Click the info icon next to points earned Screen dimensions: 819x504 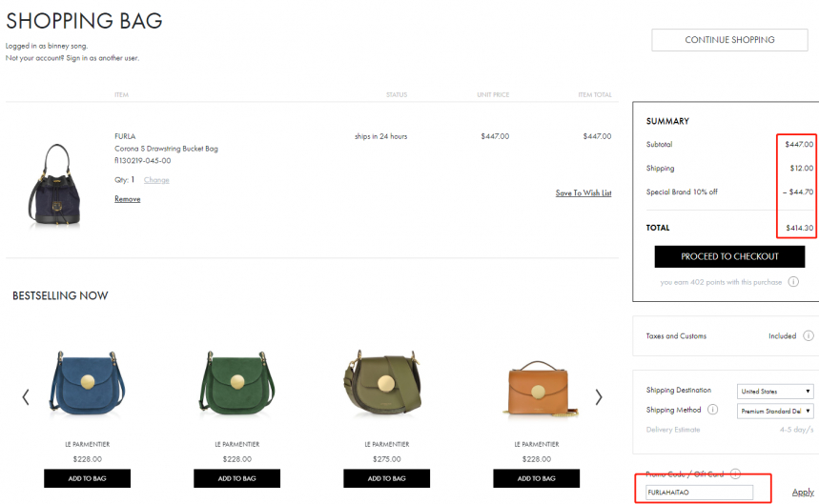(x=793, y=282)
